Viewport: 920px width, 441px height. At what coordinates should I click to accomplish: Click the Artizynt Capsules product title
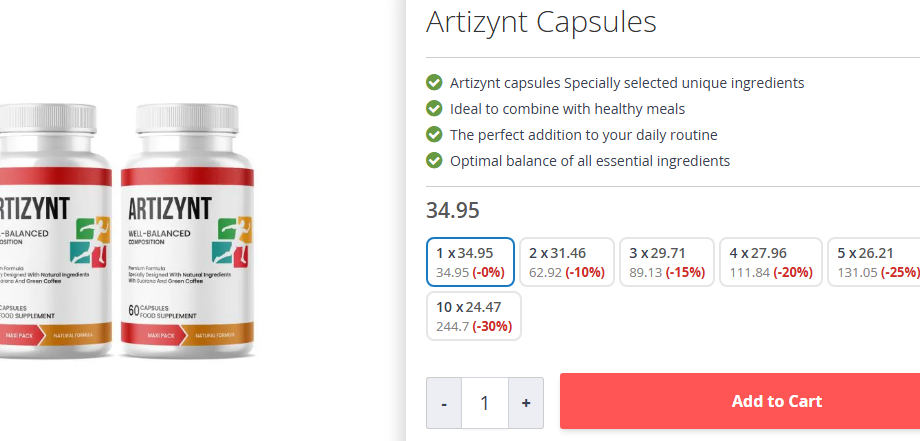541,22
